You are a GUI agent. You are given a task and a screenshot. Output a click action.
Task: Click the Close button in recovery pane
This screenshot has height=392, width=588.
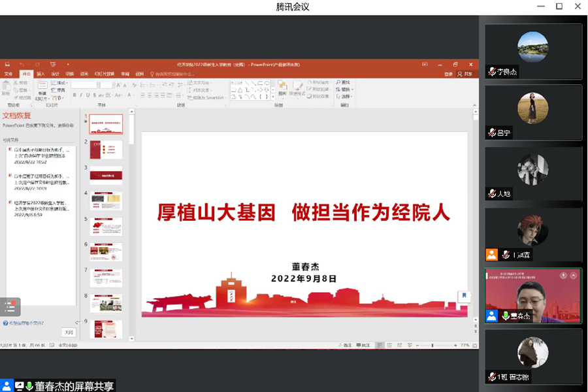(69, 332)
